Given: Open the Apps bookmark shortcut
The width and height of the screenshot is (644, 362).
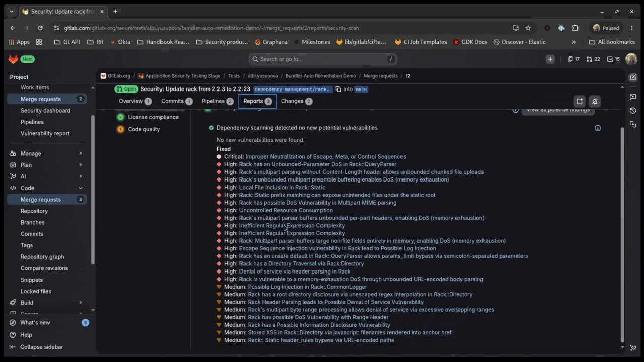Looking at the screenshot, I should (x=19, y=42).
